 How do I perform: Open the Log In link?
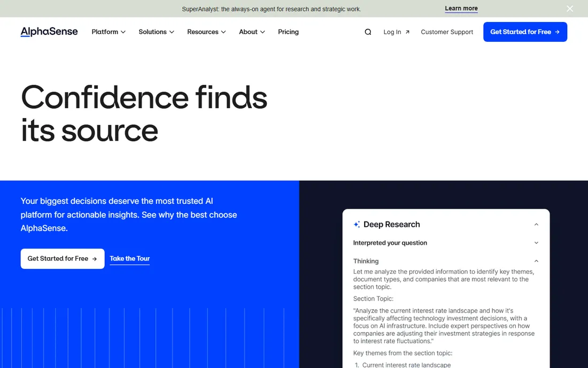[397, 32]
